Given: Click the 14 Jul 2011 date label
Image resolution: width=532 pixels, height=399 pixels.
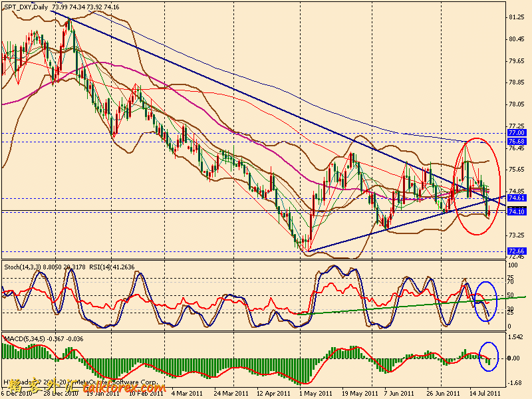Looking at the screenshot, I should (x=485, y=393).
